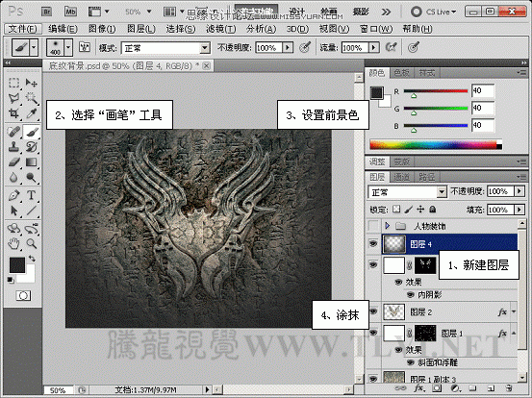Open the 文件(F) menu
The width and height of the screenshot is (532, 398).
click(x=23, y=29)
